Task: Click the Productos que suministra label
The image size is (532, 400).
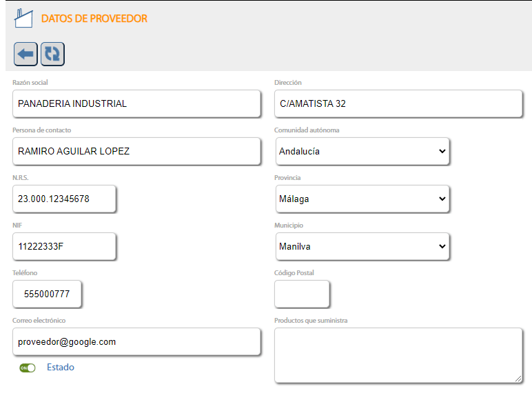Action: [x=311, y=320]
